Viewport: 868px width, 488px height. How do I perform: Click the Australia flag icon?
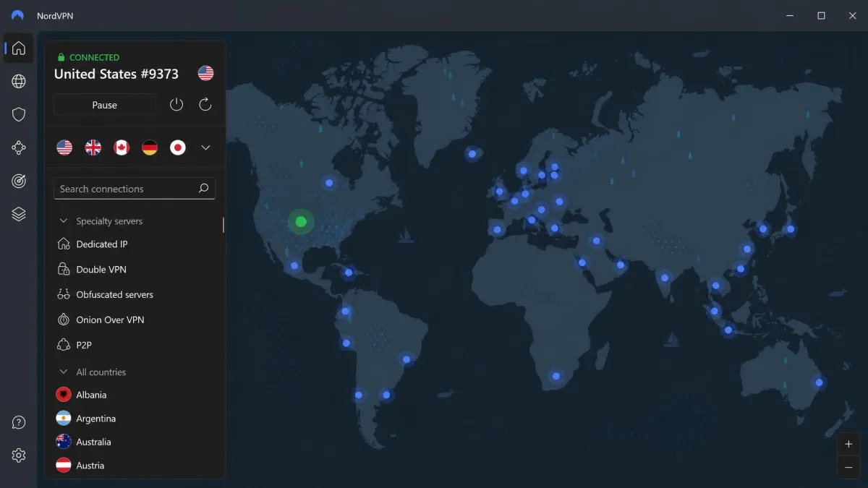coord(64,442)
